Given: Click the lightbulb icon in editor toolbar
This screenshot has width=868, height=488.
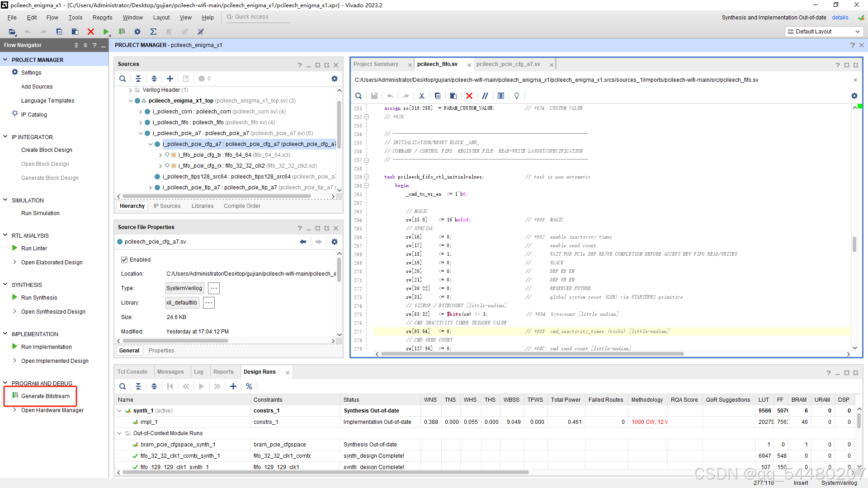Looking at the screenshot, I should point(517,96).
